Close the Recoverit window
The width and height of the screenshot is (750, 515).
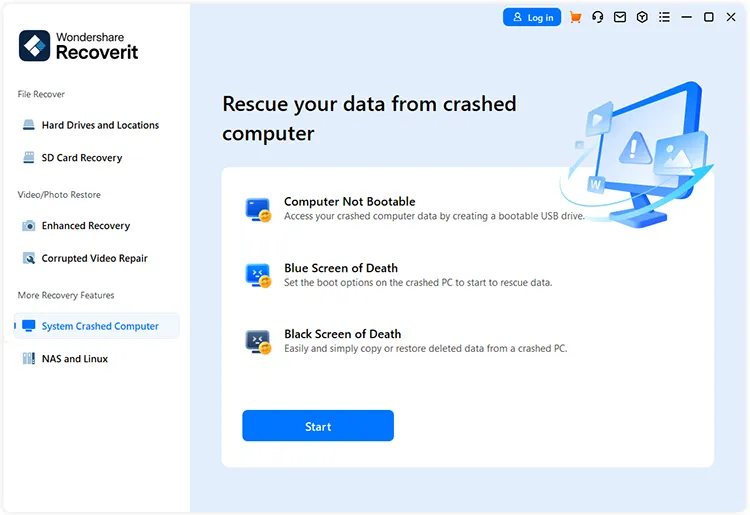[x=731, y=17]
